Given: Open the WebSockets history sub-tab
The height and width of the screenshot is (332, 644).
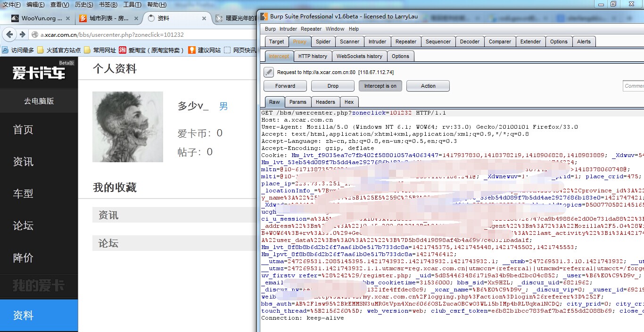Looking at the screenshot, I should coord(359,56).
